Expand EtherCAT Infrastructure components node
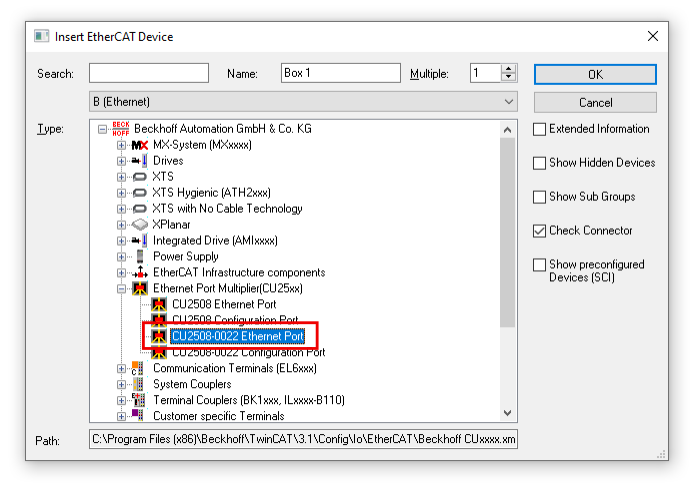The height and width of the screenshot is (487, 697). pyautogui.click(x=121, y=273)
